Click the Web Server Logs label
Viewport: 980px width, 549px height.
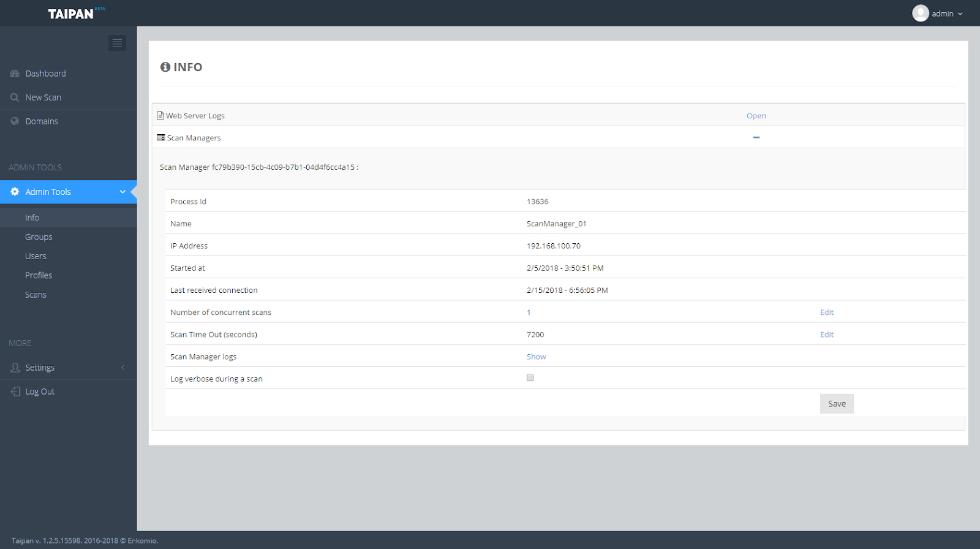pyautogui.click(x=195, y=116)
